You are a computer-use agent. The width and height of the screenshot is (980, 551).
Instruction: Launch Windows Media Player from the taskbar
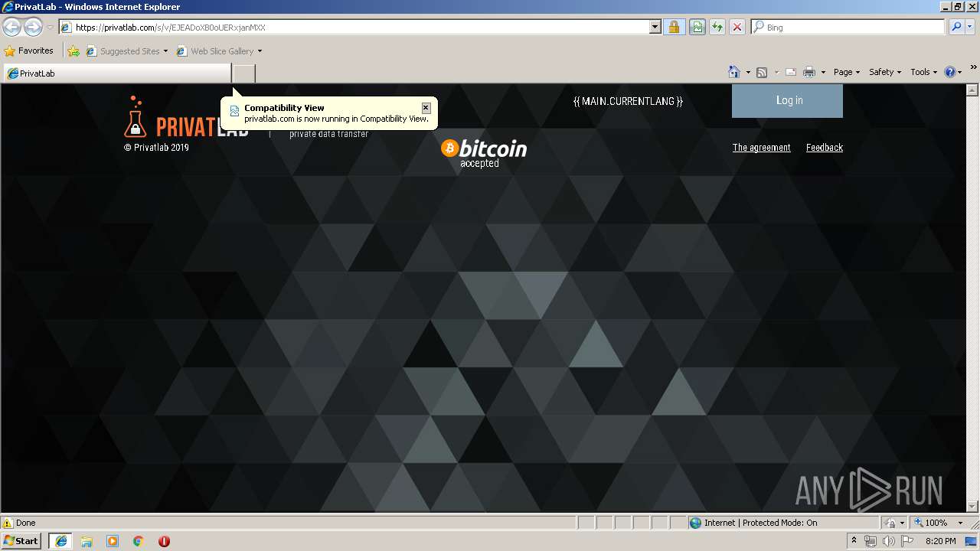tap(113, 541)
